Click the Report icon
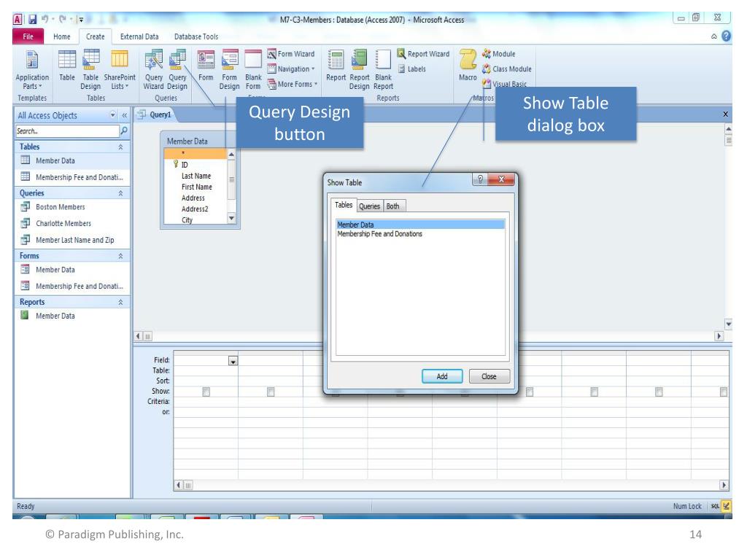Viewport: 747px width, 560px height. coord(336,66)
